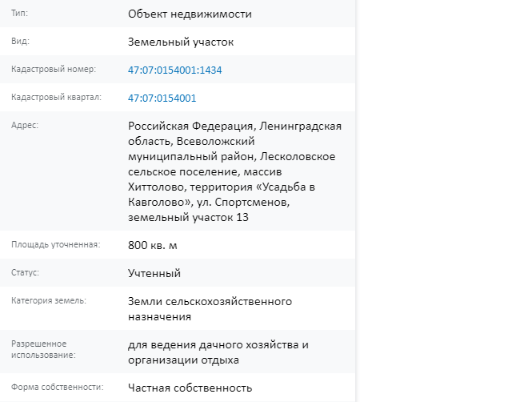
Task: Click the 'Кадастровый квартал:' label
Action: 56,98
